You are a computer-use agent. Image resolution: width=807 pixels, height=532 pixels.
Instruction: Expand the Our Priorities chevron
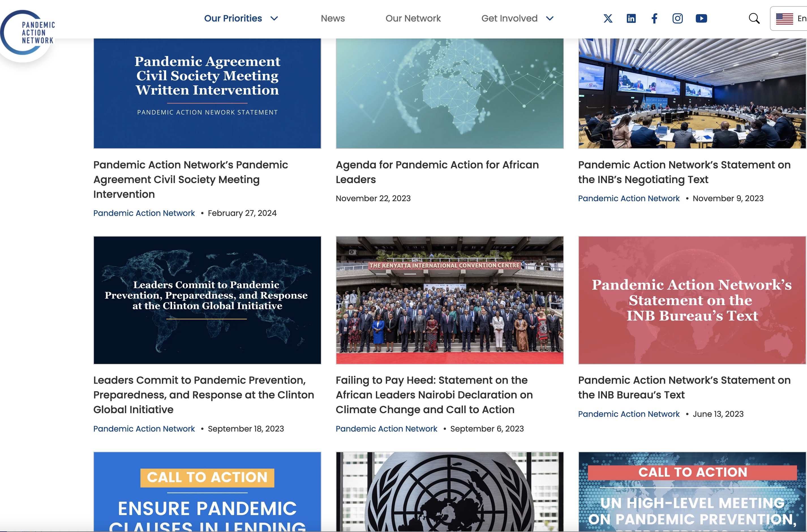pos(274,18)
